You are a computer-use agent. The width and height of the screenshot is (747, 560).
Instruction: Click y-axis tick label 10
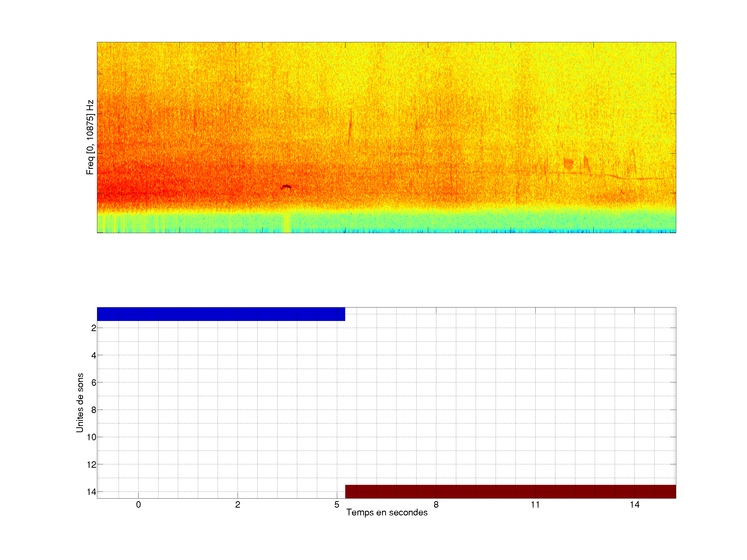click(92, 437)
